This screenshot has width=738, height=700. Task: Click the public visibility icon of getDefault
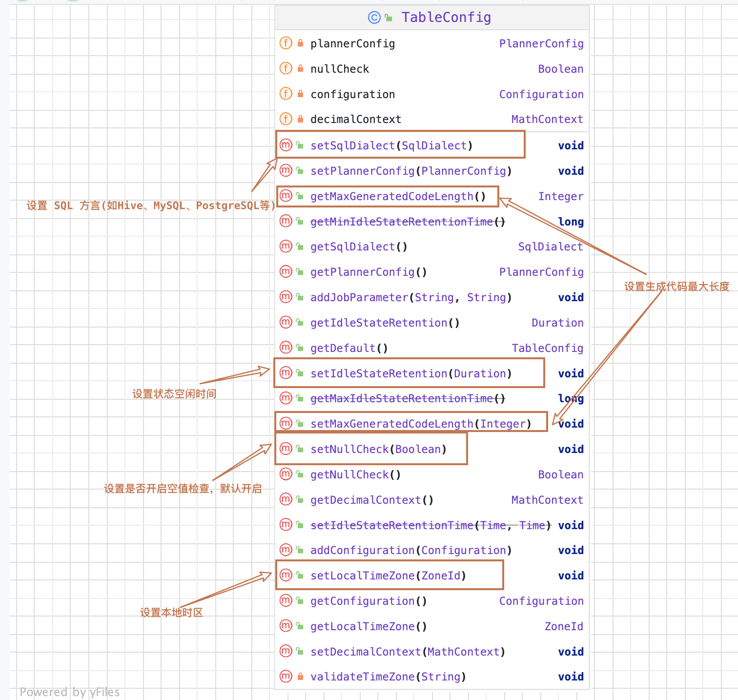tap(300, 347)
